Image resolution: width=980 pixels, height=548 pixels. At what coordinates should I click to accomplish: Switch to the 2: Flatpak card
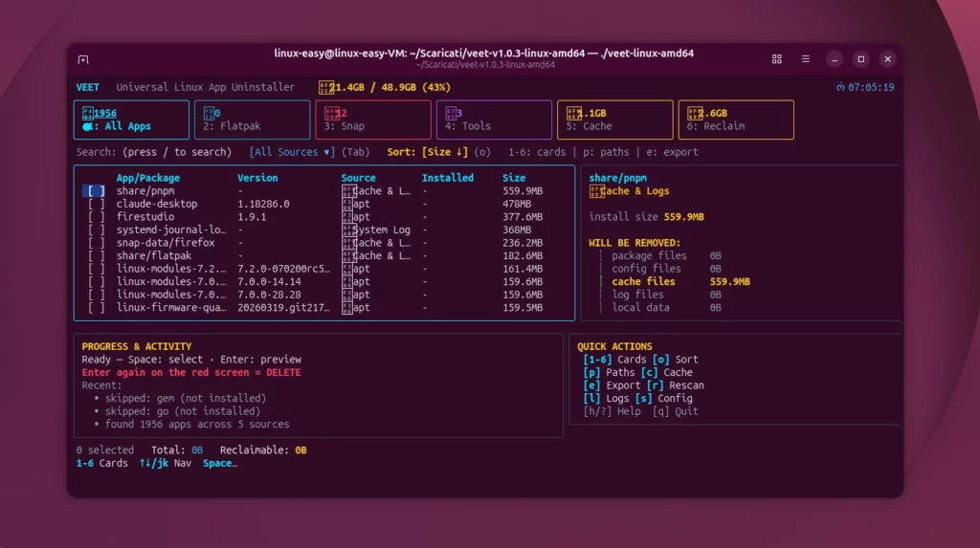[252, 120]
